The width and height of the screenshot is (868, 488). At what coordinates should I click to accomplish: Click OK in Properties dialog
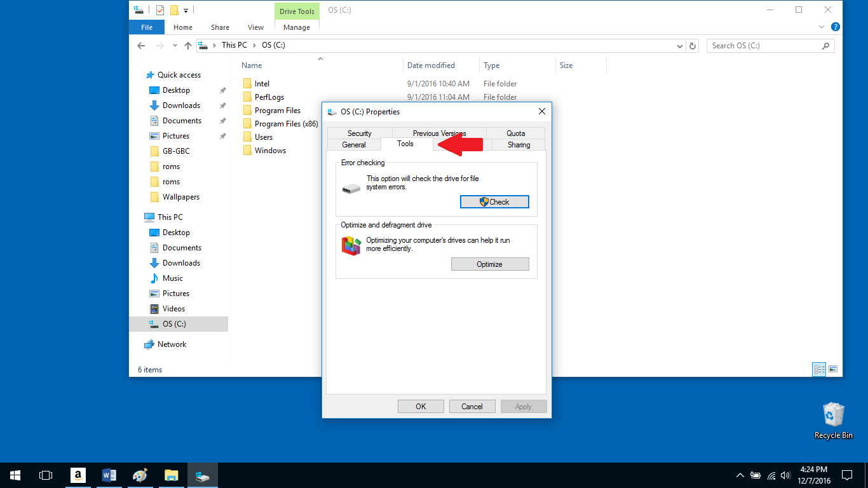(x=421, y=407)
